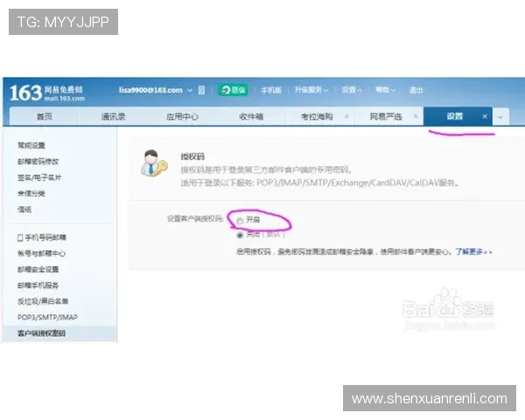Click the phone icon beside the account name

coord(201,90)
